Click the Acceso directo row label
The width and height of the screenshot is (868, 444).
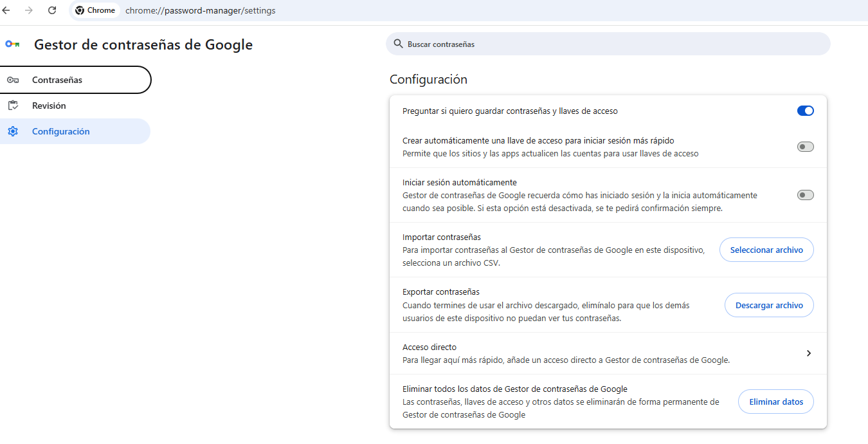[x=429, y=347]
